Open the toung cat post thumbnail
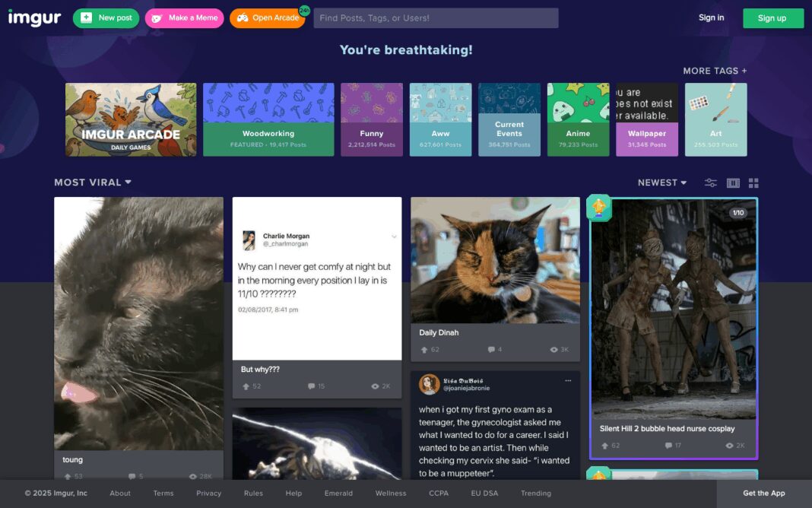Viewport: 812px width, 508px height. pos(139,323)
